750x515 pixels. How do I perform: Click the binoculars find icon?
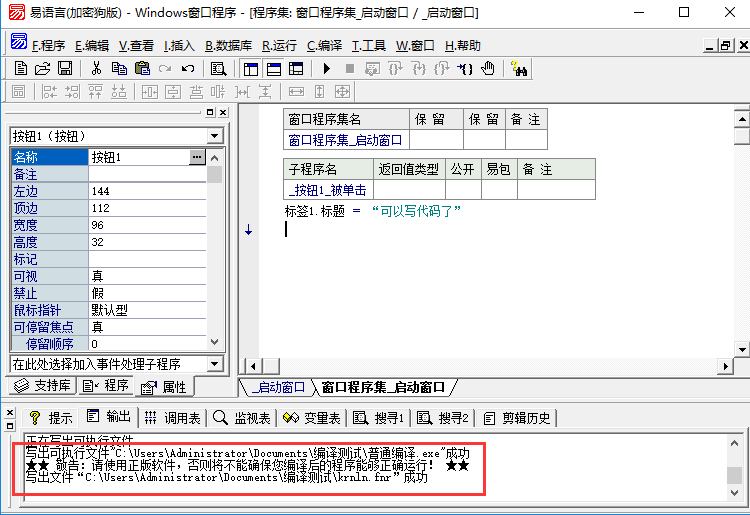pyautogui.click(x=518, y=69)
